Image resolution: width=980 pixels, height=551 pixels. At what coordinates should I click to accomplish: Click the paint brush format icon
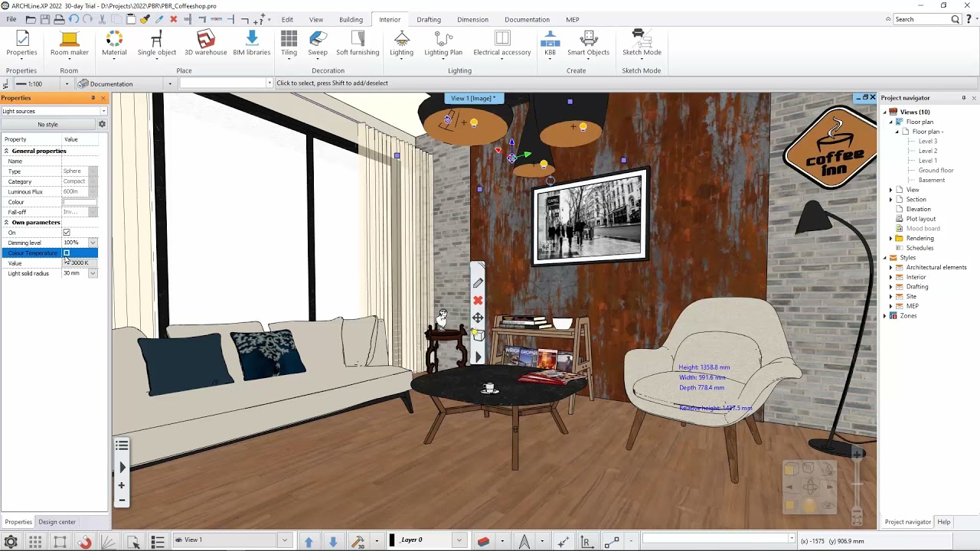click(x=145, y=19)
